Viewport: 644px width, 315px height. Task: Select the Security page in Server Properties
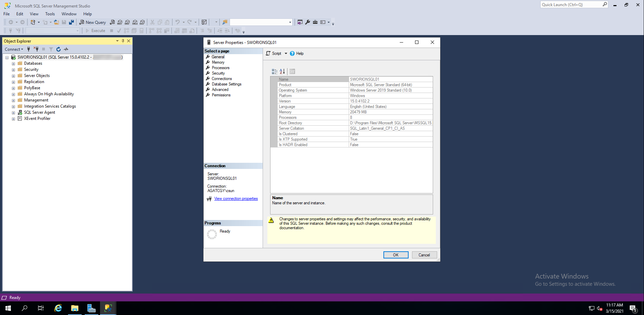[218, 73]
